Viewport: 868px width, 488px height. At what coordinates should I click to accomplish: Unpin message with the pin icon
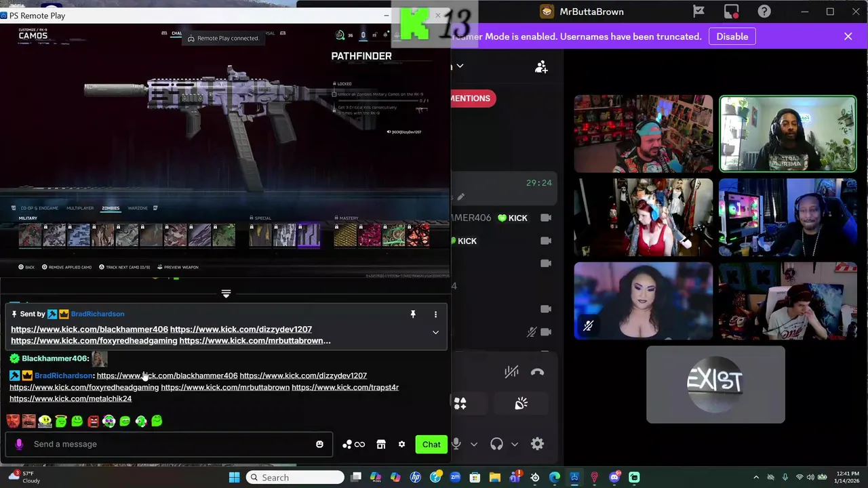pyautogui.click(x=412, y=314)
